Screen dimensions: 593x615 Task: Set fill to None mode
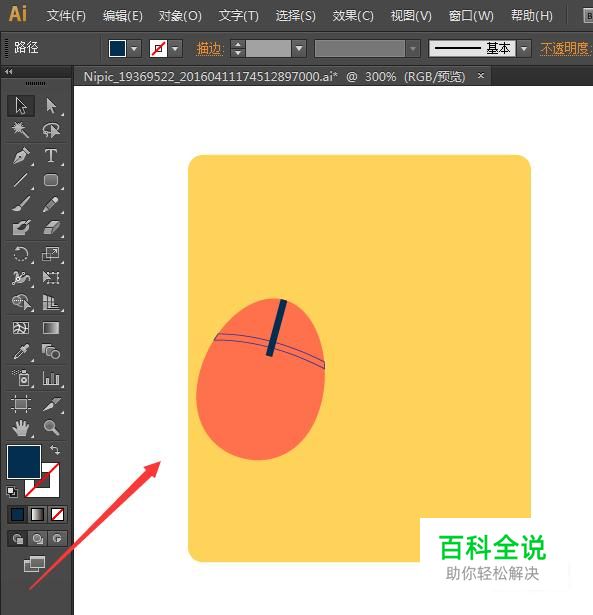click(58, 514)
